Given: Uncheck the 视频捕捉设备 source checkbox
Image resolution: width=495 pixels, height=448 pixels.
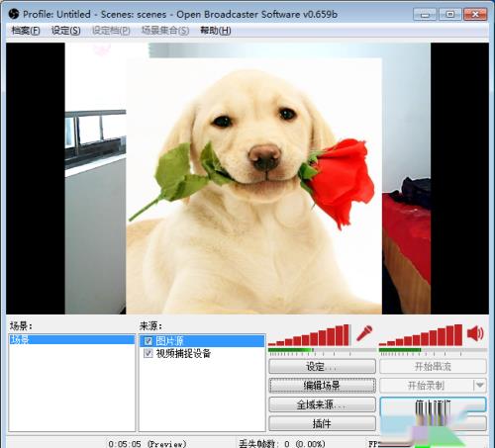Looking at the screenshot, I should pos(148,353).
